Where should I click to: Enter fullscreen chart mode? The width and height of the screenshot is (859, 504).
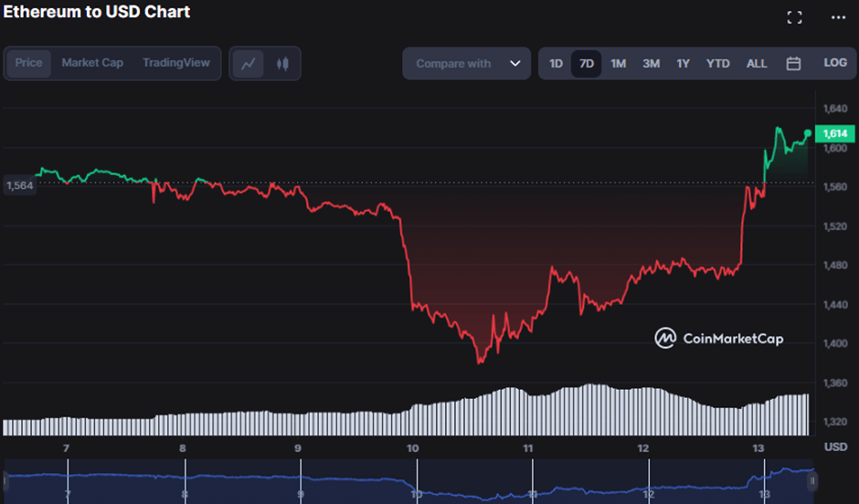pyautogui.click(x=794, y=17)
